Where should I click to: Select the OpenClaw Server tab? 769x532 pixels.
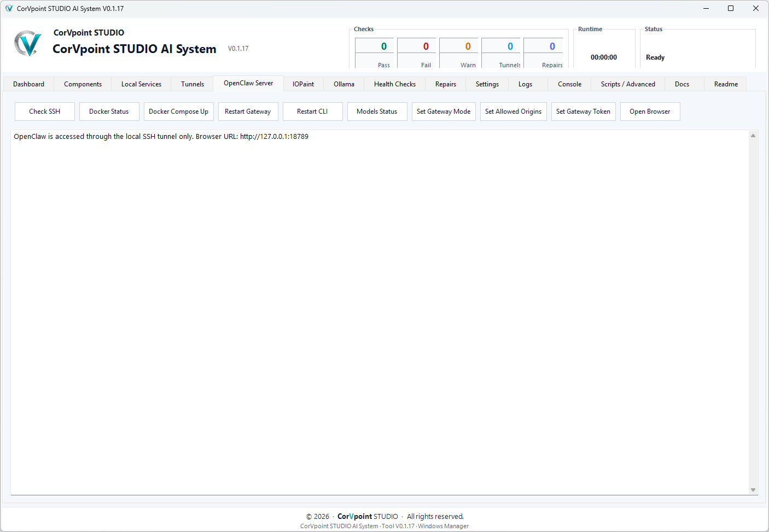248,83
